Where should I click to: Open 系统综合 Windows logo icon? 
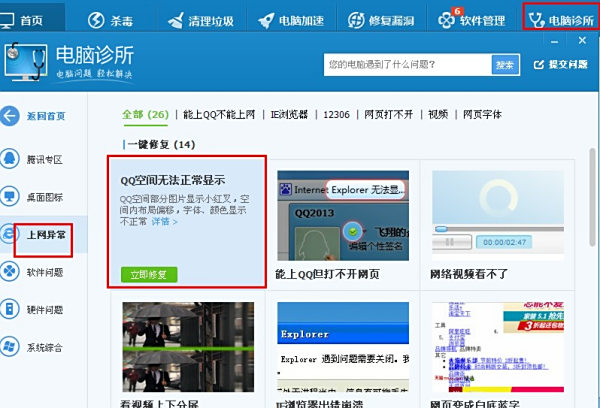pos(10,347)
